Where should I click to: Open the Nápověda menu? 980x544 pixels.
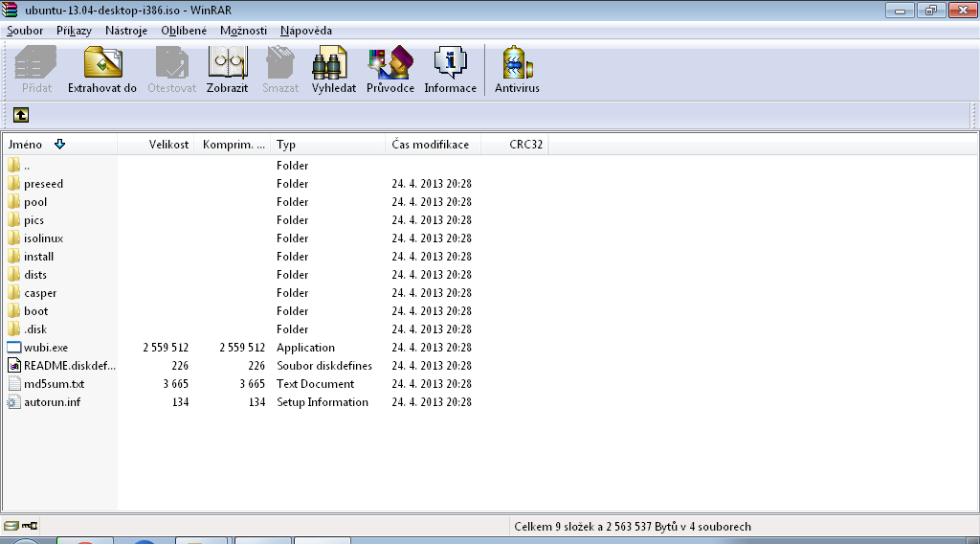click(305, 31)
